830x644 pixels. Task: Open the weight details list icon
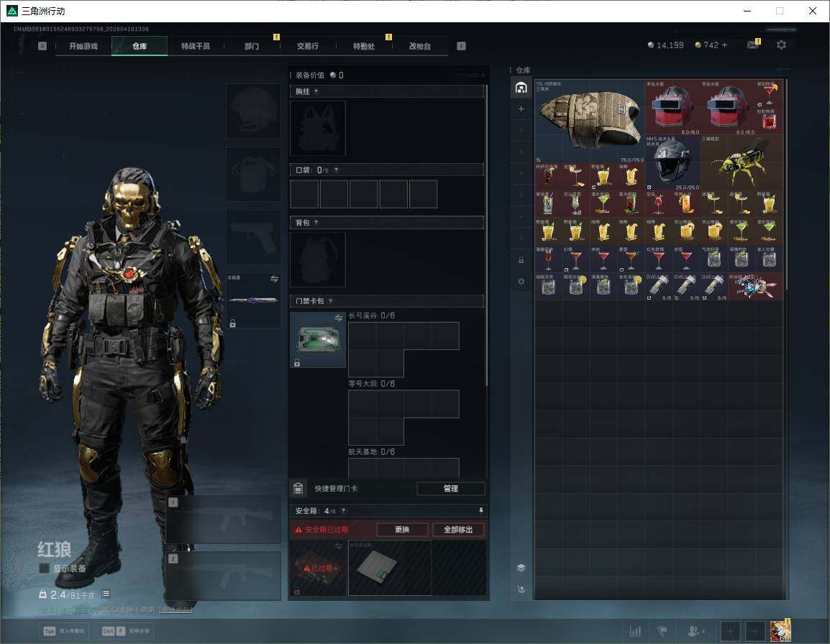tap(105, 594)
